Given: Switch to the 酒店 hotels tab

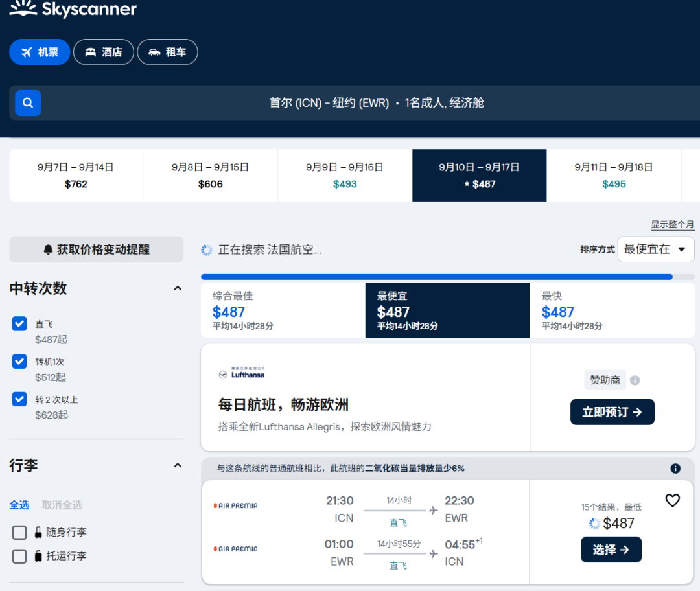Looking at the screenshot, I should (104, 52).
